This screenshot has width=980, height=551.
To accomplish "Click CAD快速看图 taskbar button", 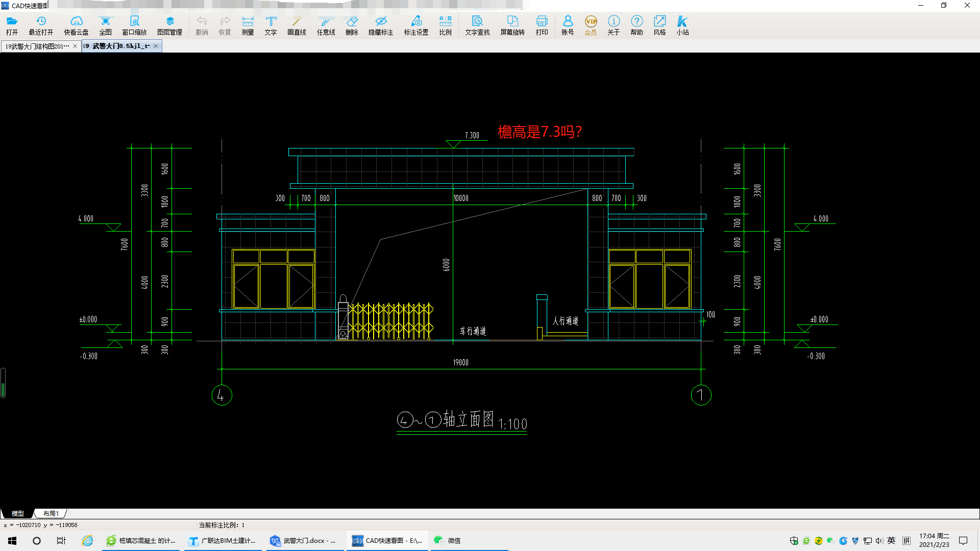I will click(x=387, y=541).
